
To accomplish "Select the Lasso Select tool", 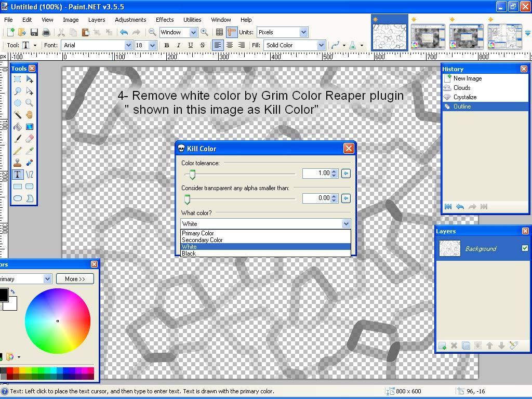I will 17,91.
